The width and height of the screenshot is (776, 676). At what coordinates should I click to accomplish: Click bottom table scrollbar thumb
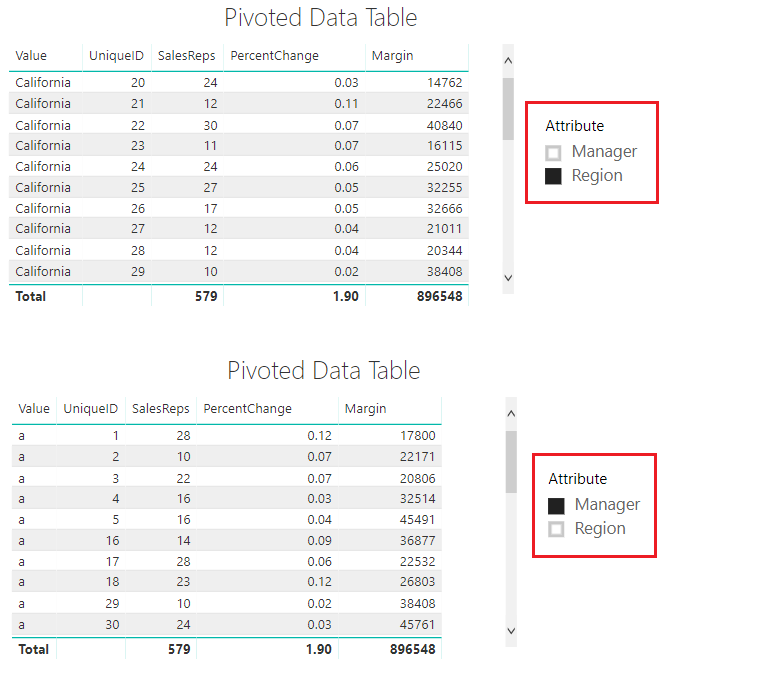511,462
